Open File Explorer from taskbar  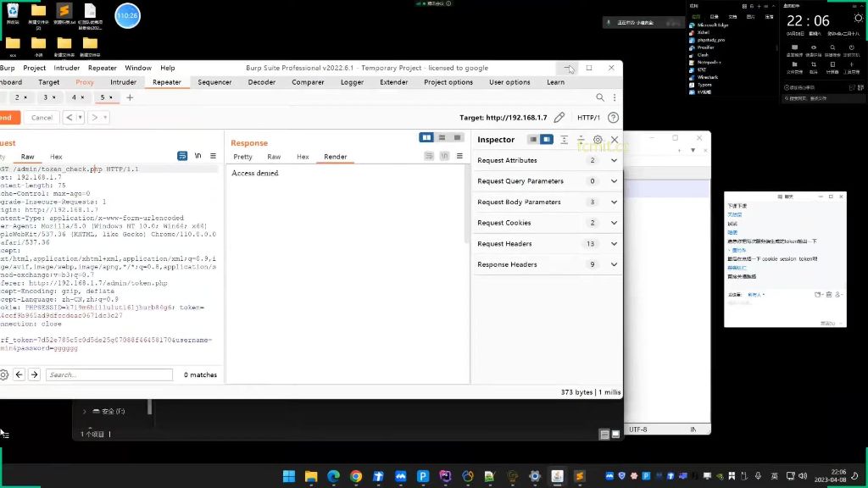311,476
